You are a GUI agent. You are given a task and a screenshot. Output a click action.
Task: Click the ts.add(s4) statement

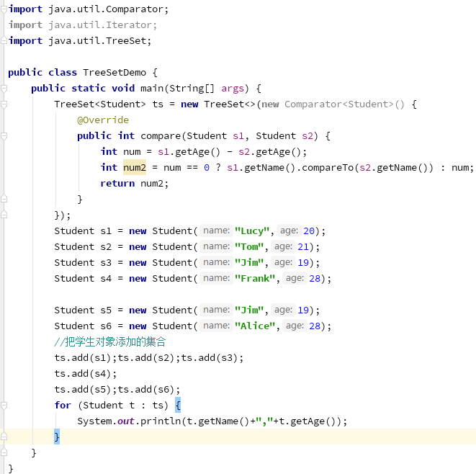(85, 374)
